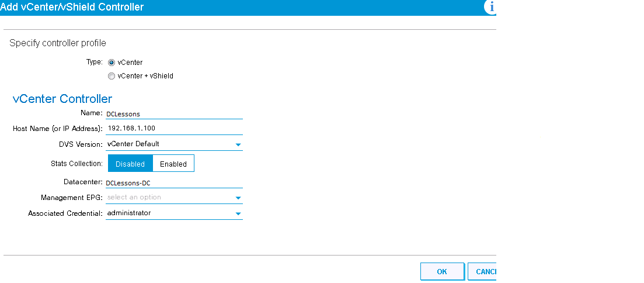Select the vCenter type radio button
Screen dimensions: 644x283
pyautogui.click(x=112, y=63)
